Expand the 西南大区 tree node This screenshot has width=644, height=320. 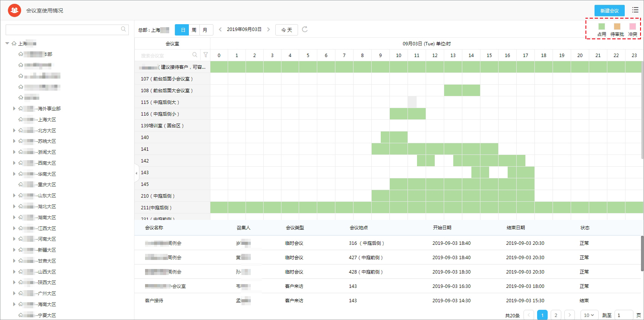tap(14, 163)
